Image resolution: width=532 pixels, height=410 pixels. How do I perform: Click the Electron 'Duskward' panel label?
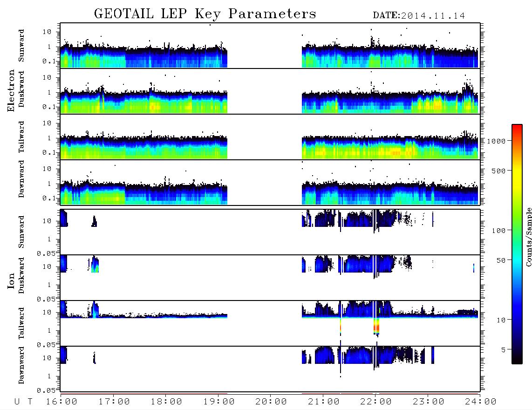(x=21, y=89)
